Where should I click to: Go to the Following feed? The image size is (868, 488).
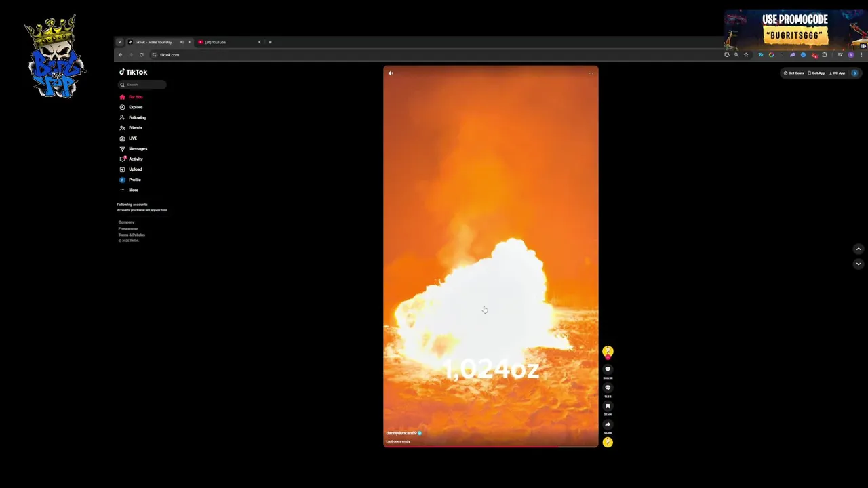tap(133, 117)
